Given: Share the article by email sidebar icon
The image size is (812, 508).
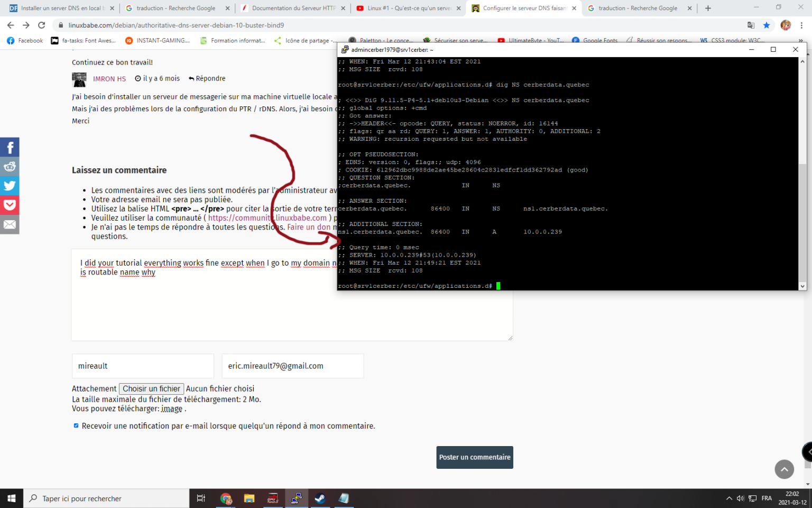Looking at the screenshot, I should [10, 224].
